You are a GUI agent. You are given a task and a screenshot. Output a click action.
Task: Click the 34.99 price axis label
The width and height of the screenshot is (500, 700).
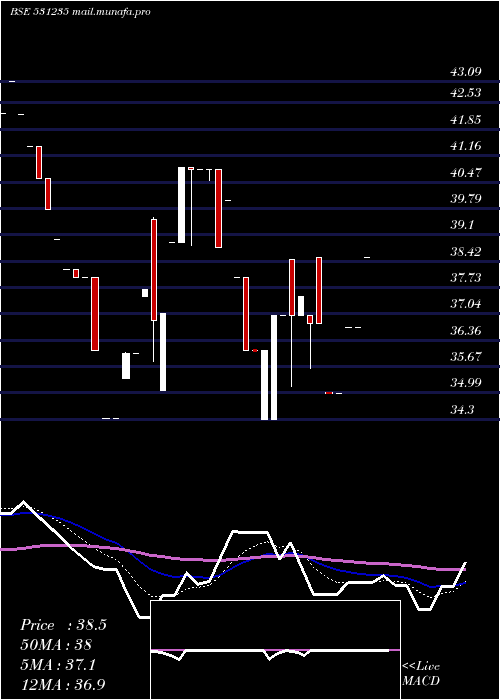[466, 383]
